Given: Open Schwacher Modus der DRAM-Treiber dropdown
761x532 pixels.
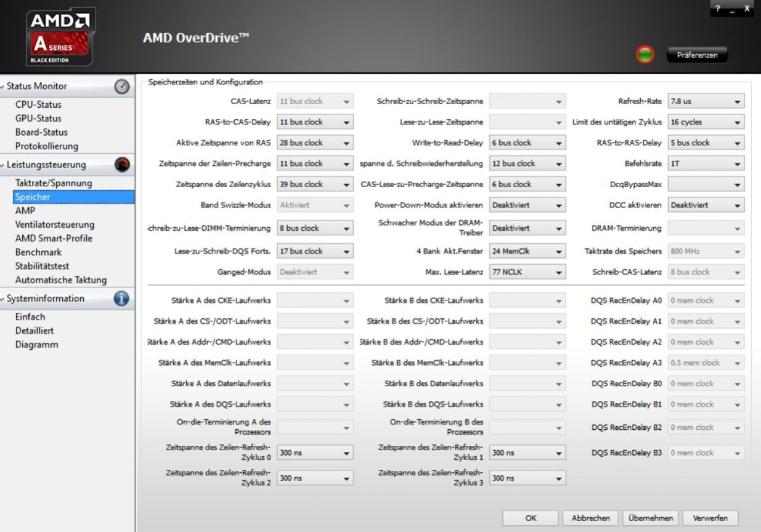Looking at the screenshot, I should [x=527, y=228].
